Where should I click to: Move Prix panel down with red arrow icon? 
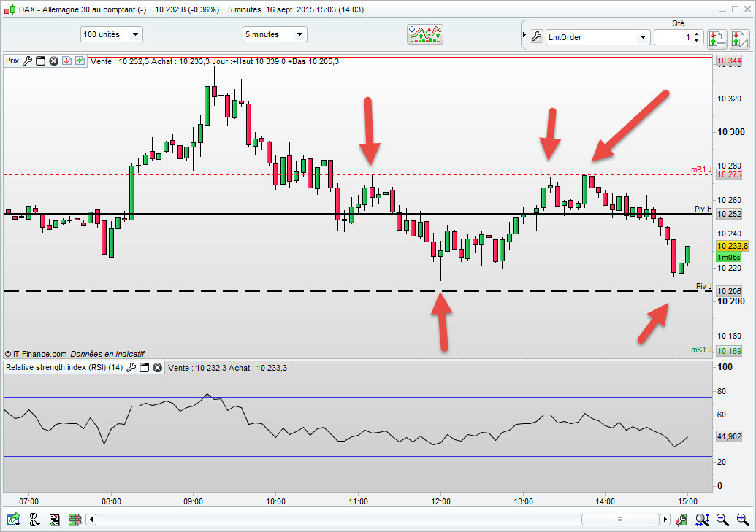[x=67, y=61]
